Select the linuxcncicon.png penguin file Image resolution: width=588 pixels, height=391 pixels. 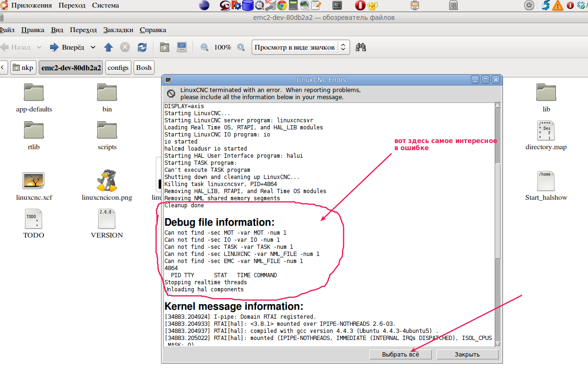107,185
